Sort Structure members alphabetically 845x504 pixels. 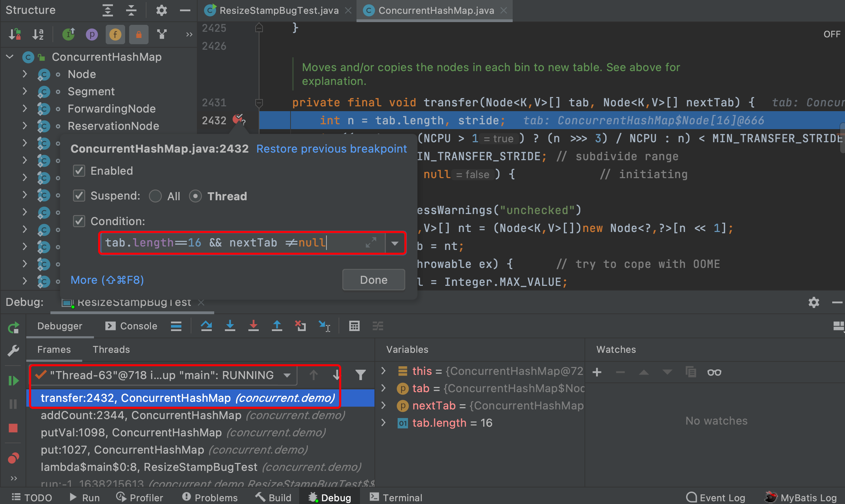click(38, 34)
